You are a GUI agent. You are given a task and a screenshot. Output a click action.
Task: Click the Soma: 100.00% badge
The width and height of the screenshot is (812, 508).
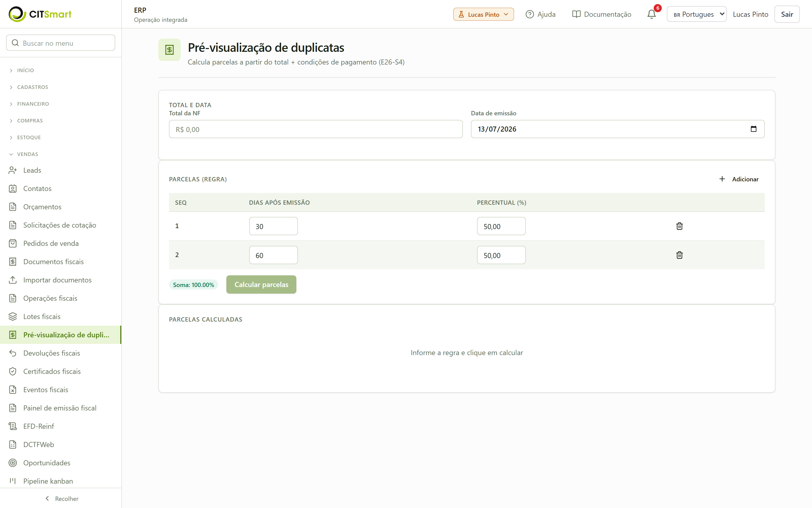tap(193, 285)
